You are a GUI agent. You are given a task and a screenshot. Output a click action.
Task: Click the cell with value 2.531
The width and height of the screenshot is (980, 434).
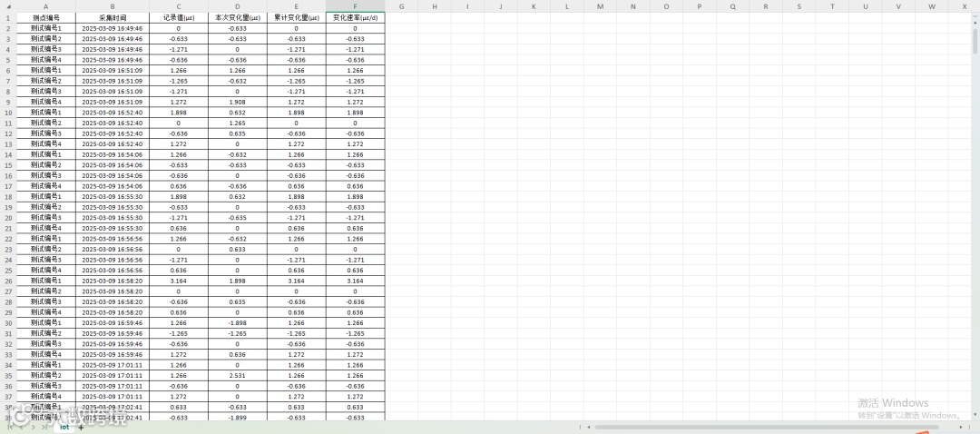click(x=238, y=375)
